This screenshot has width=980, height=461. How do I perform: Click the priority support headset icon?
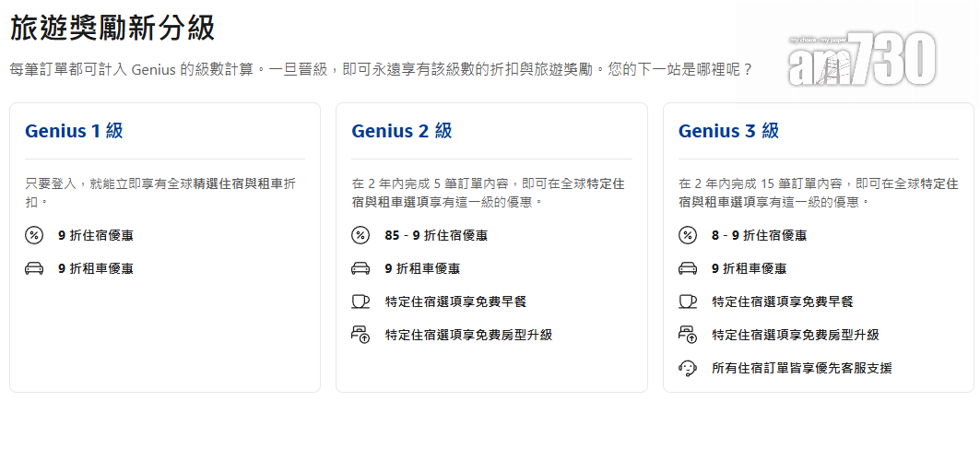pyautogui.click(x=688, y=368)
